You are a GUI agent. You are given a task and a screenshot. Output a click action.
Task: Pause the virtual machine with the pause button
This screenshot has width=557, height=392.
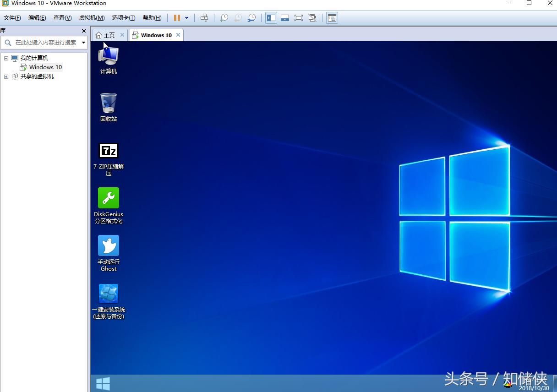177,18
